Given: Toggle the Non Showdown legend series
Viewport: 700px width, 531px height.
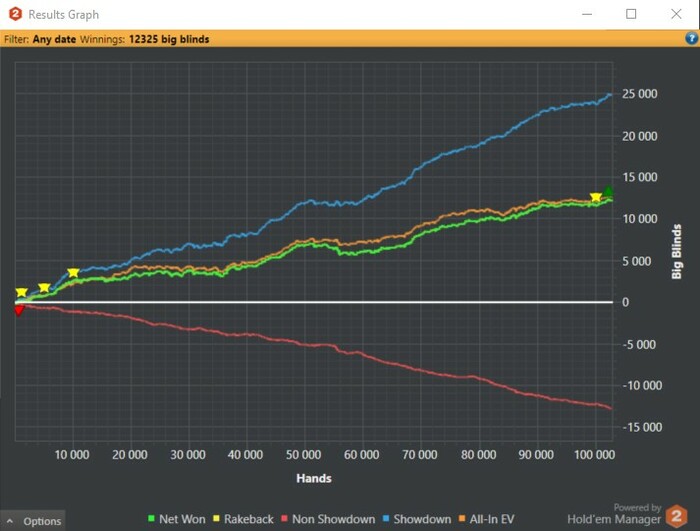Looking at the screenshot, I should click(x=328, y=519).
